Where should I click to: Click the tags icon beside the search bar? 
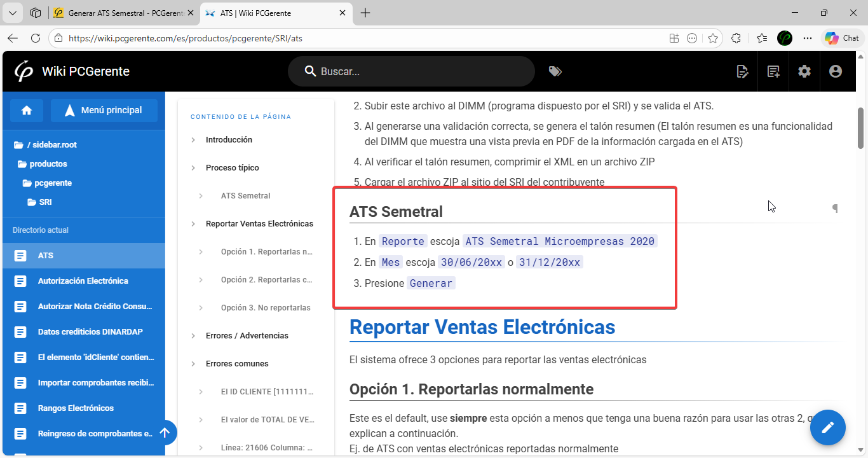(x=555, y=71)
